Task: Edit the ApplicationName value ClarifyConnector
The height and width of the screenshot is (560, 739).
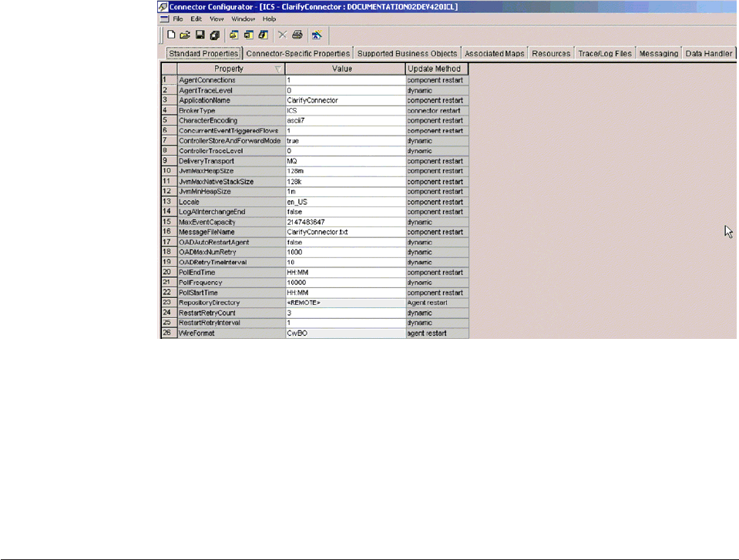Action: [x=345, y=101]
